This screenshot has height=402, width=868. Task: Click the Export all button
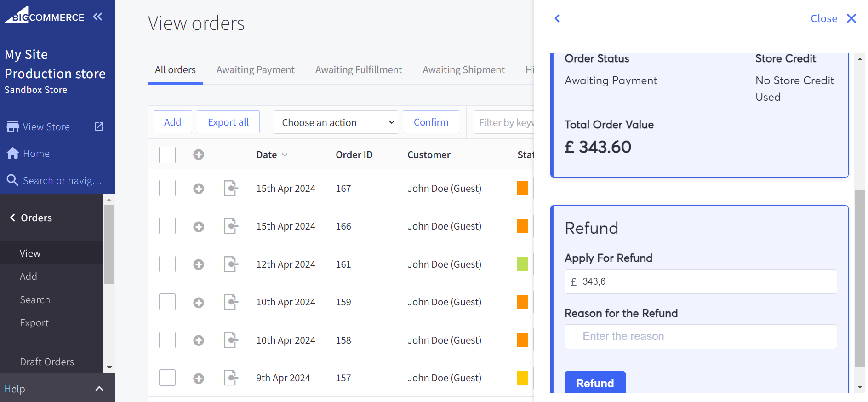click(228, 122)
